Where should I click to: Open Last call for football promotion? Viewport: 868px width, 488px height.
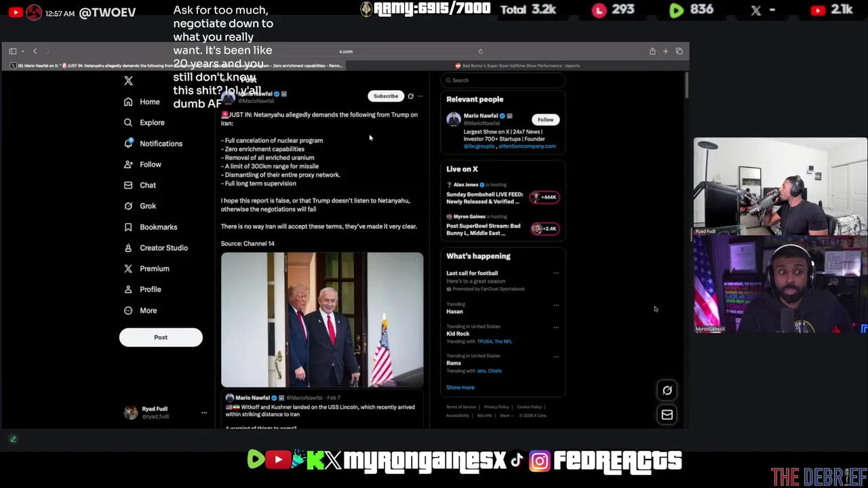tap(472, 273)
